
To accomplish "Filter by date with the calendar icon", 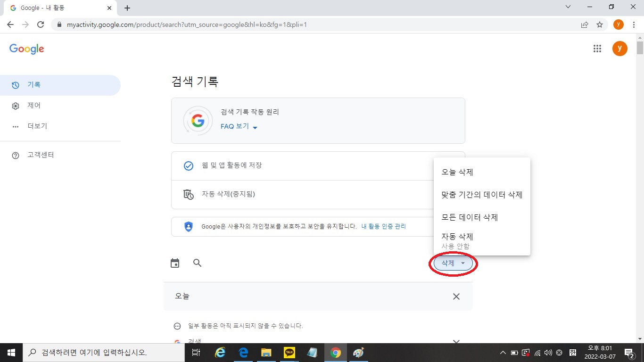I will [175, 263].
